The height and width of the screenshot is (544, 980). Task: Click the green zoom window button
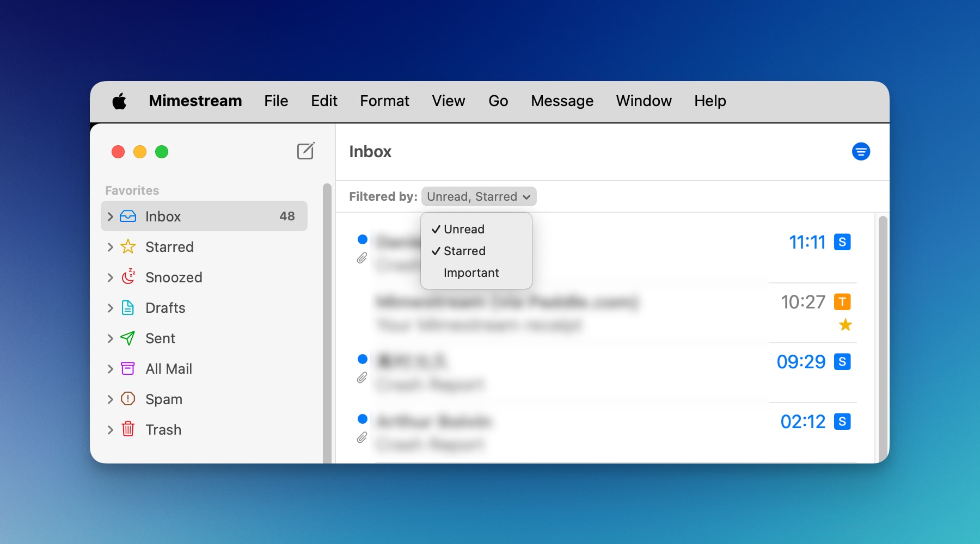click(x=162, y=152)
